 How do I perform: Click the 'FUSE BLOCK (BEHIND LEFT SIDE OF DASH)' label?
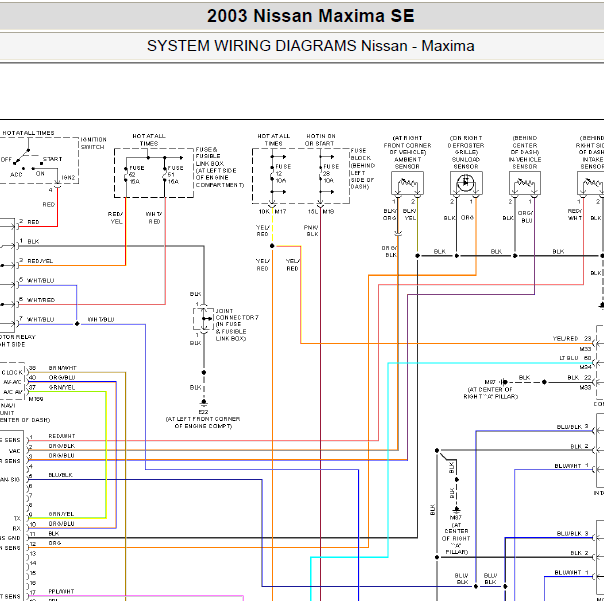[x=362, y=169]
